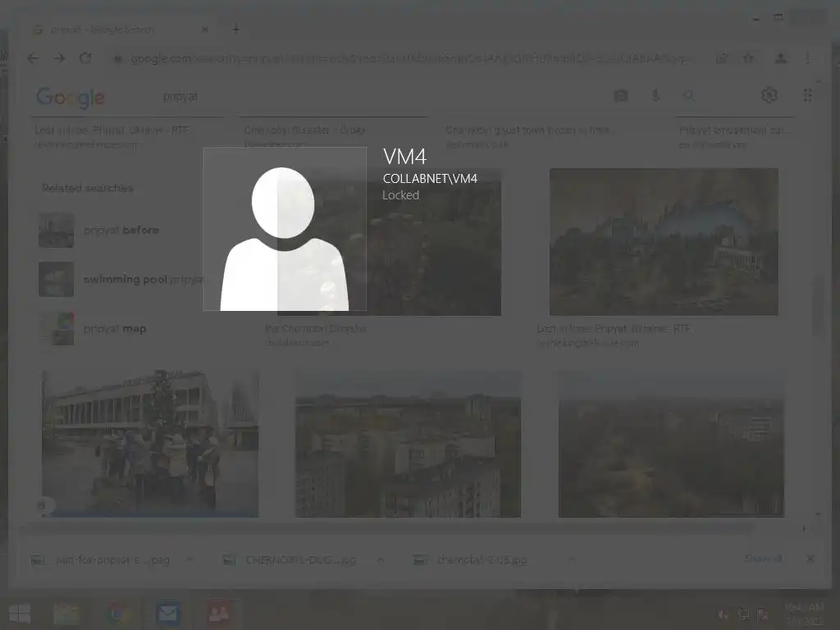Open downloaded CHERNOBYL-DOG jpg file
Screen dimensions: 840x630
(x=290, y=559)
